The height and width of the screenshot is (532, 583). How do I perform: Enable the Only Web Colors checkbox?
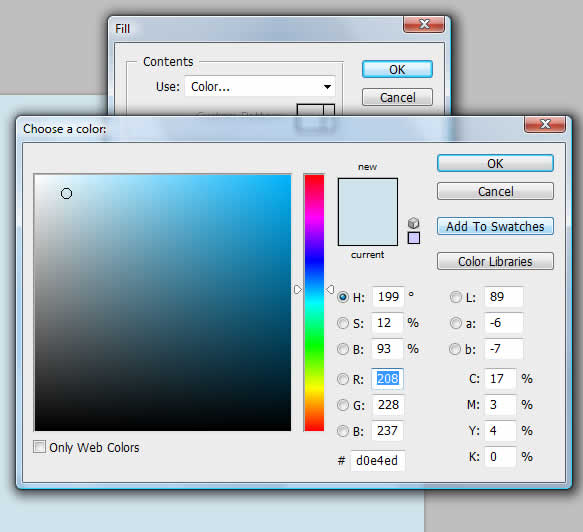[x=39, y=446]
